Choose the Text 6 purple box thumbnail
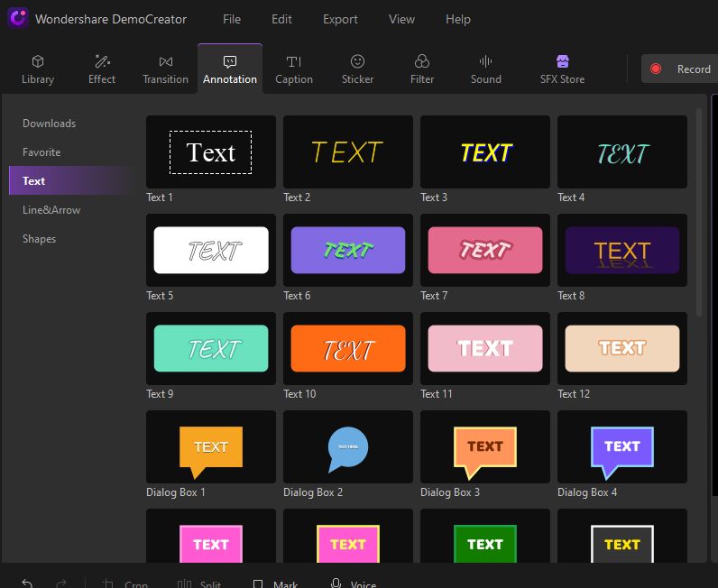This screenshot has height=588, width=718. 348,250
